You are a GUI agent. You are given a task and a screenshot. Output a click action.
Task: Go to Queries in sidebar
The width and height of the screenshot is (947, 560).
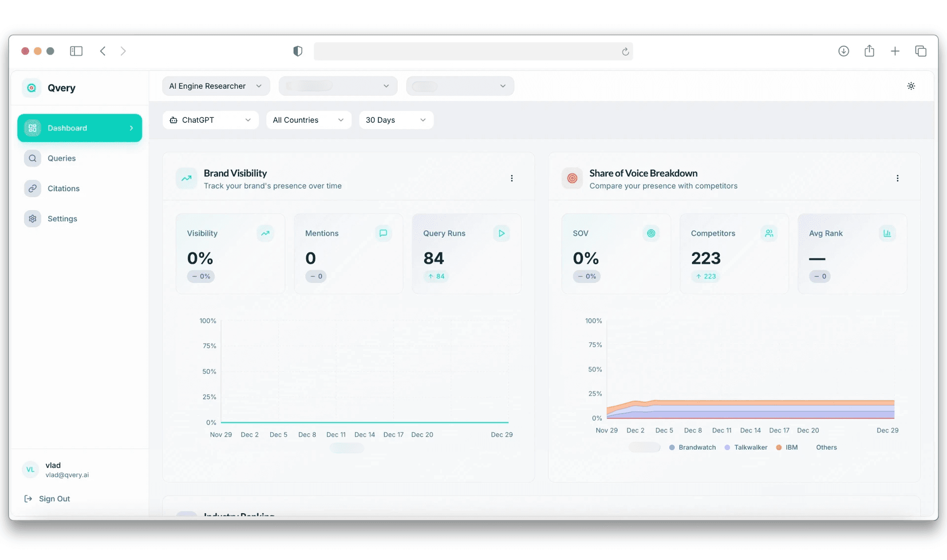62,158
